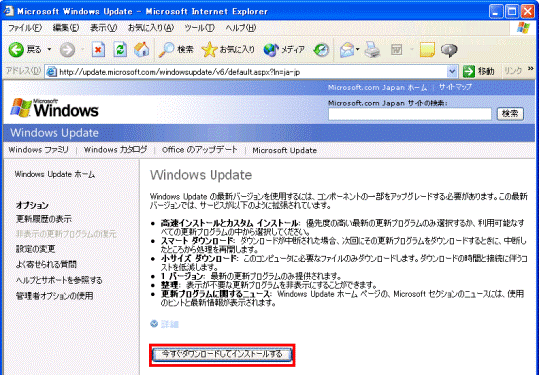Click the address bar URL field
This screenshot has height=375, width=539.
[x=252, y=72]
